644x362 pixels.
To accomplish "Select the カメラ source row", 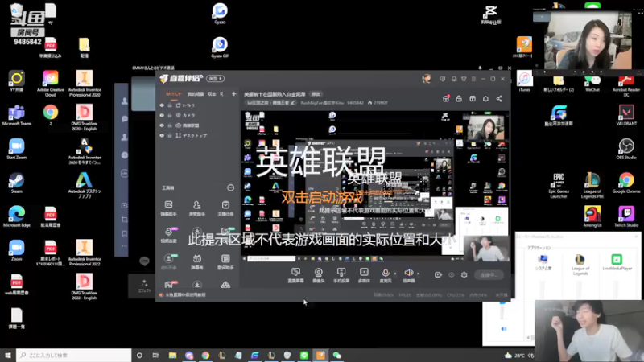I will tap(198, 115).
